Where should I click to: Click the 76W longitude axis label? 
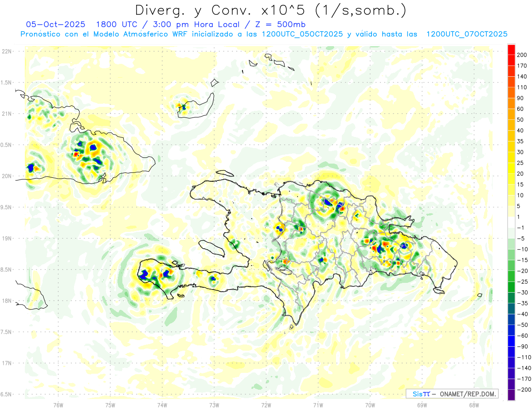tap(58, 405)
